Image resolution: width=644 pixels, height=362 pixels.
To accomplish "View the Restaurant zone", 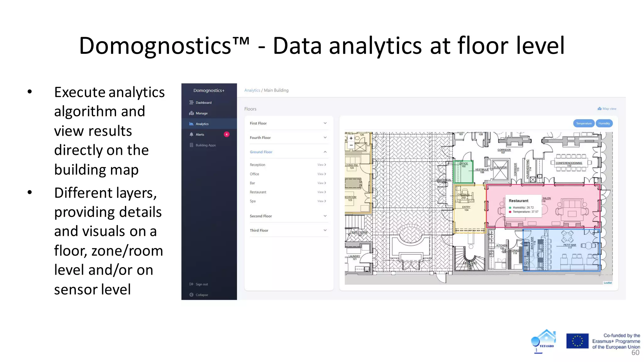I will (322, 192).
